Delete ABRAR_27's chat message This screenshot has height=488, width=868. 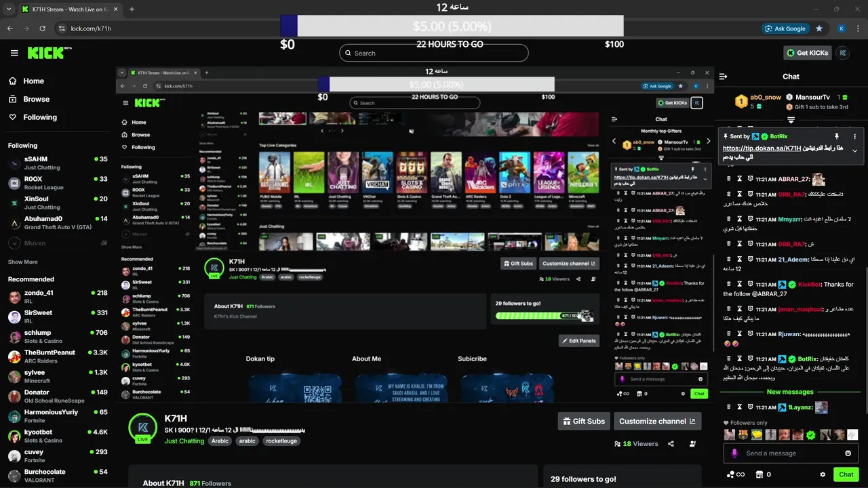click(x=729, y=179)
